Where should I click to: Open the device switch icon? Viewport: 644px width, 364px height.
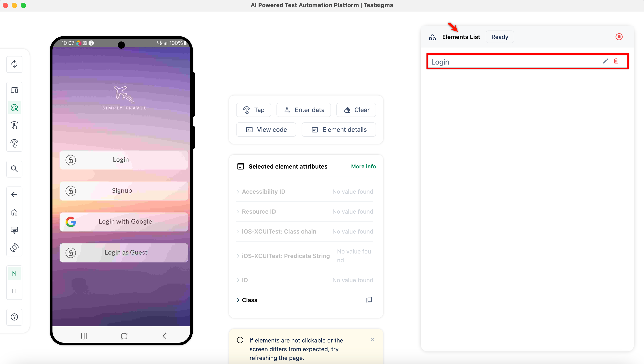[14, 90]
